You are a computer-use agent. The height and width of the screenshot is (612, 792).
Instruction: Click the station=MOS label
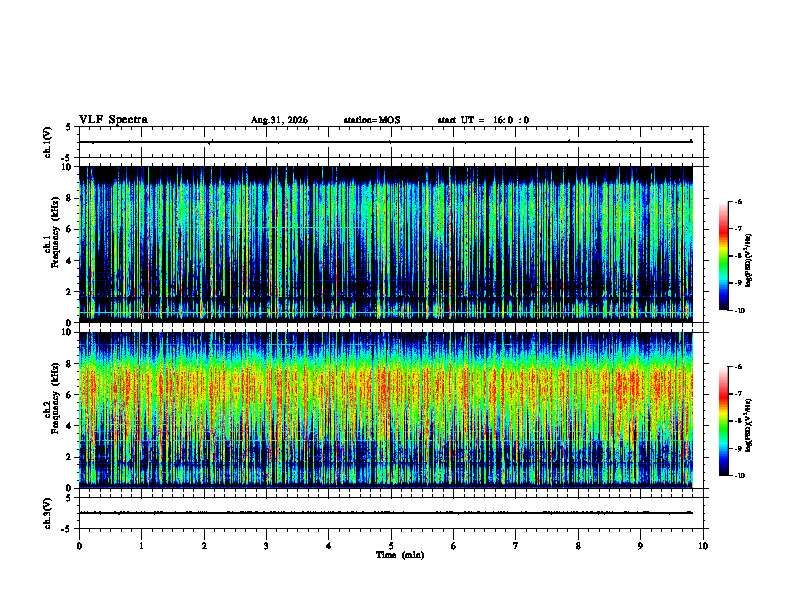(372, 120)
